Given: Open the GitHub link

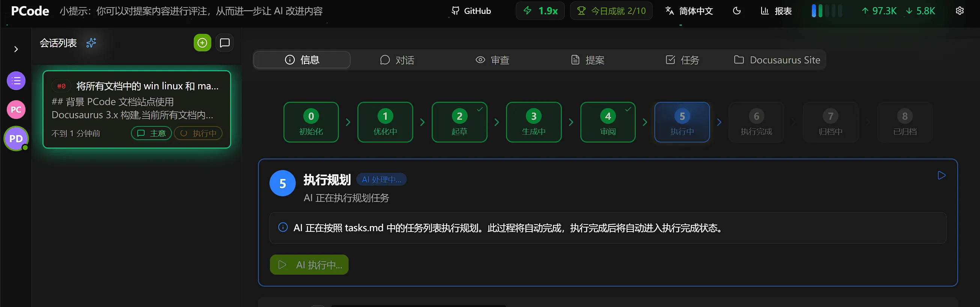Looking at the screenshot, I should tap(471, 11).
